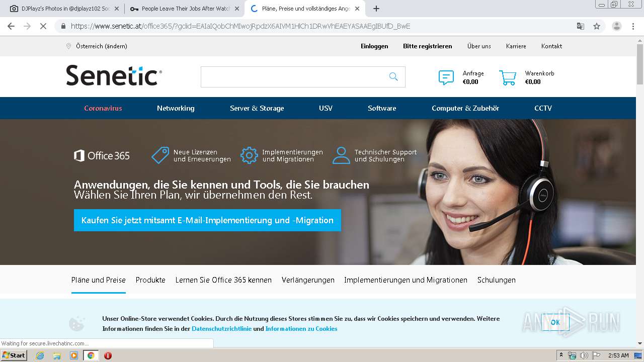Screen dimensions: 644x362
Task: Click the taskbar clock showing 2:53 AM
Action: point(618,355)
